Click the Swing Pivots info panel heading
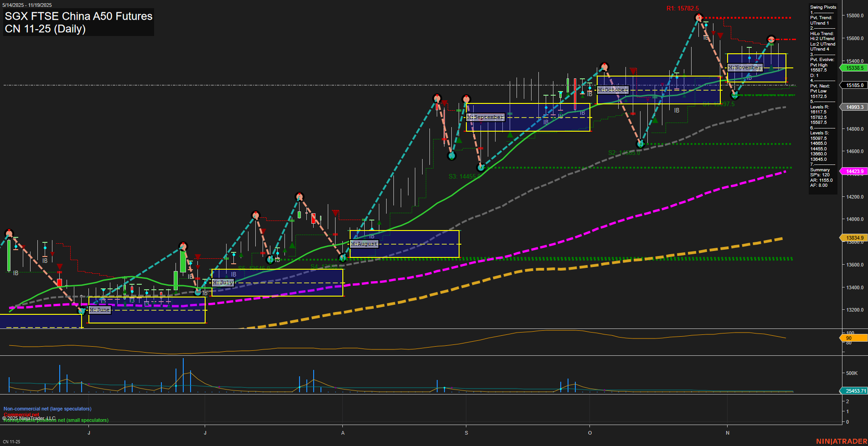 (823, 7)
